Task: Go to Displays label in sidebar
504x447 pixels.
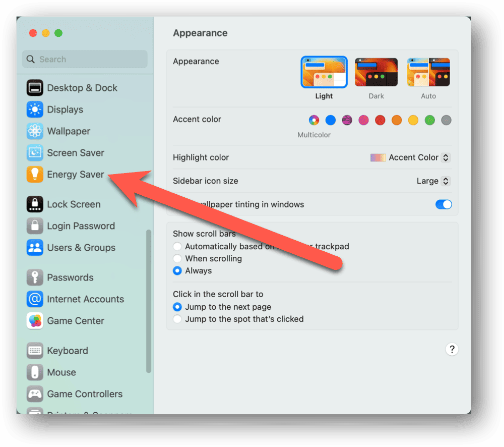Action: (x=65, y=110)
